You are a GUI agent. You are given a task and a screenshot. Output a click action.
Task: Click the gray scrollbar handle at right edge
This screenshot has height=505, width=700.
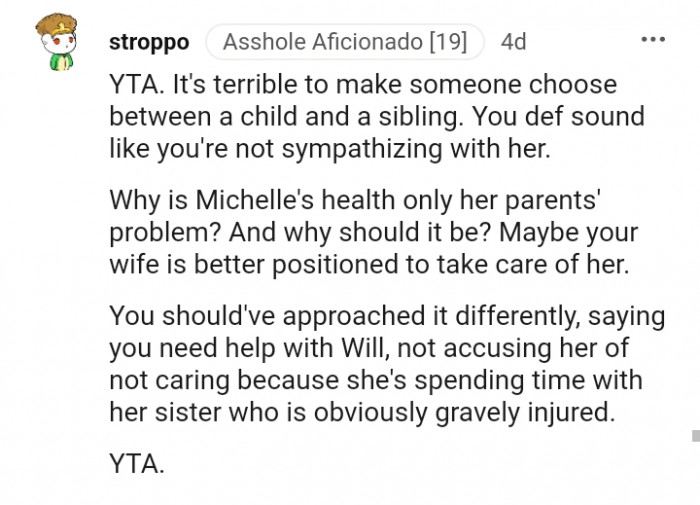695,435
